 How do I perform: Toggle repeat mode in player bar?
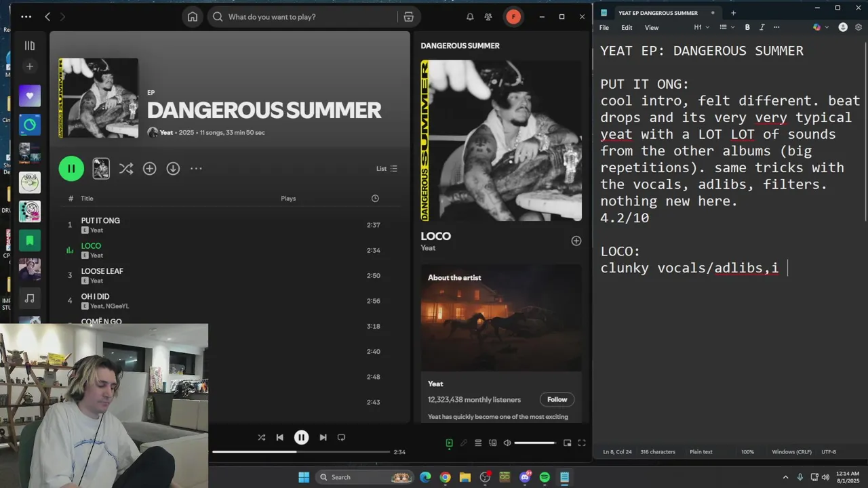(x=341, y=437)
